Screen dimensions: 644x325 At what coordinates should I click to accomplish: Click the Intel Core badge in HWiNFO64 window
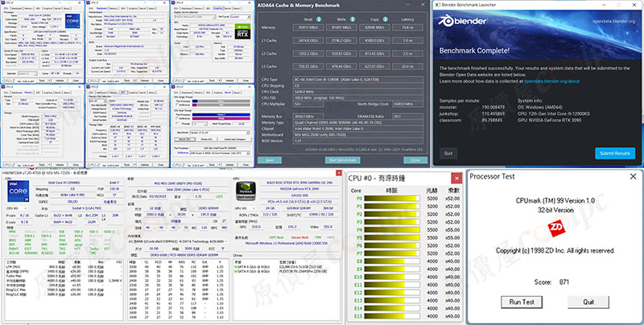pos(18,191)
